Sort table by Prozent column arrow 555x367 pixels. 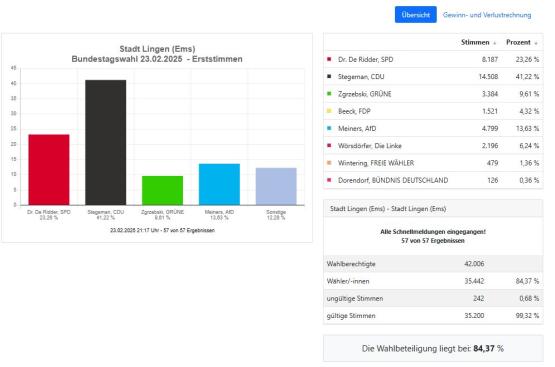pos(536,43)
